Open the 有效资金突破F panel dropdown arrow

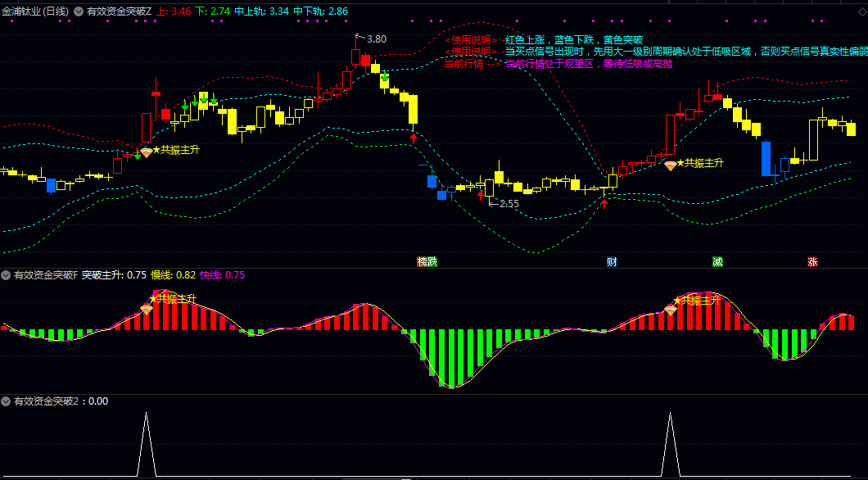(6, 275)
